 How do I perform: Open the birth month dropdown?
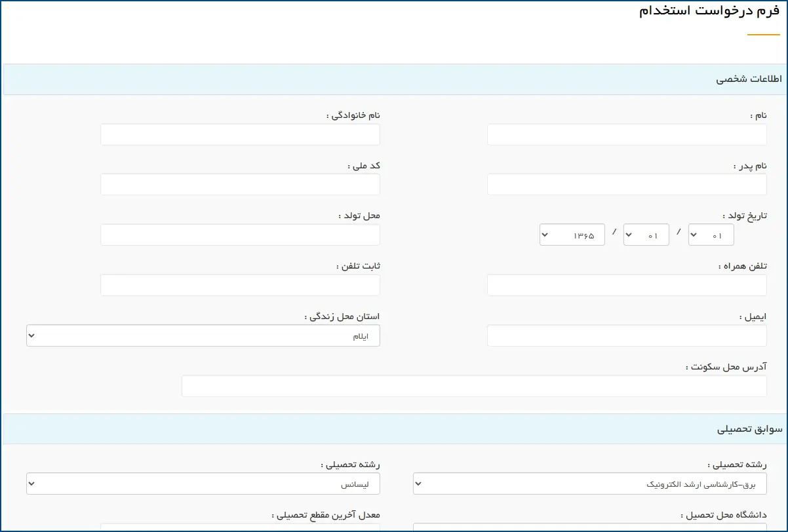[x=646, y=235]
